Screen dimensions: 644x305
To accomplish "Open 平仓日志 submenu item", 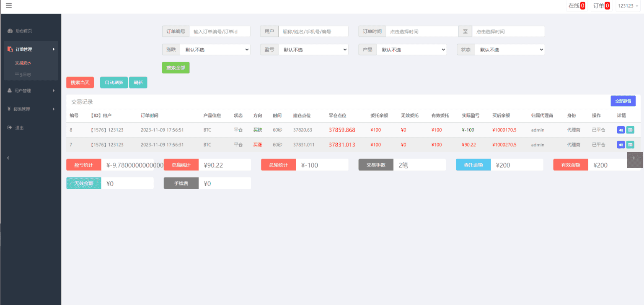I will [23, 75].
